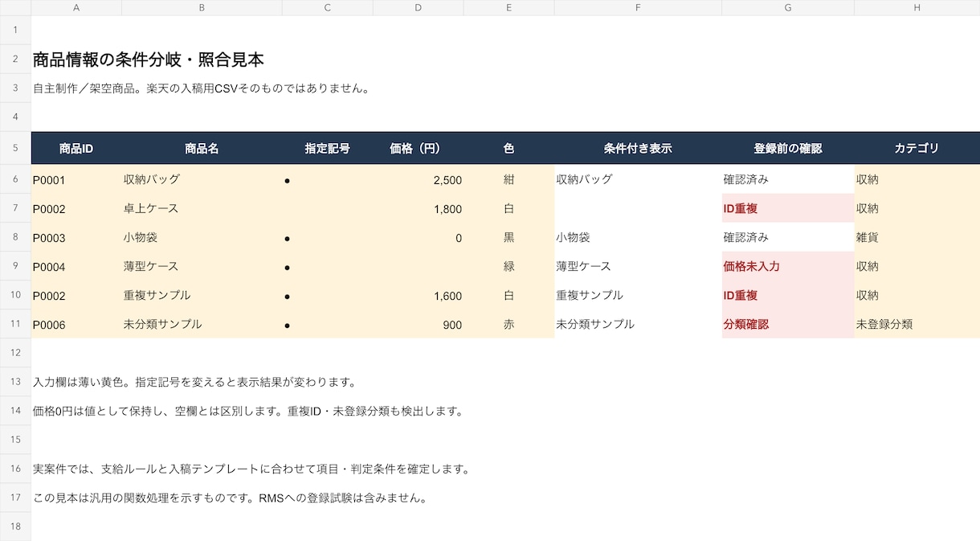This screenshot has width=980, height=541.
Task: Select product name 未分類サンプル in column B
Action: point(202,324)
